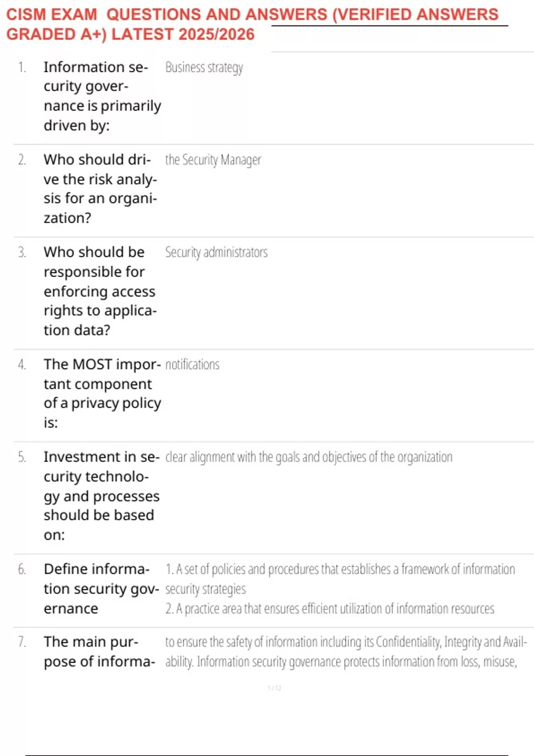Click the answer line 'A practice area that ensures efficient utilization'
The height and width of the screenshot is (756, 534).
[x=330, y=608]
